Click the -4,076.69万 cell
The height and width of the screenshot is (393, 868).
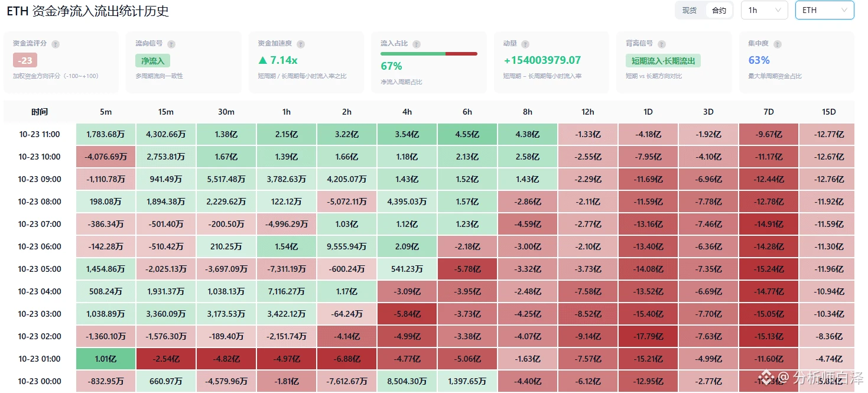point(106,157)
